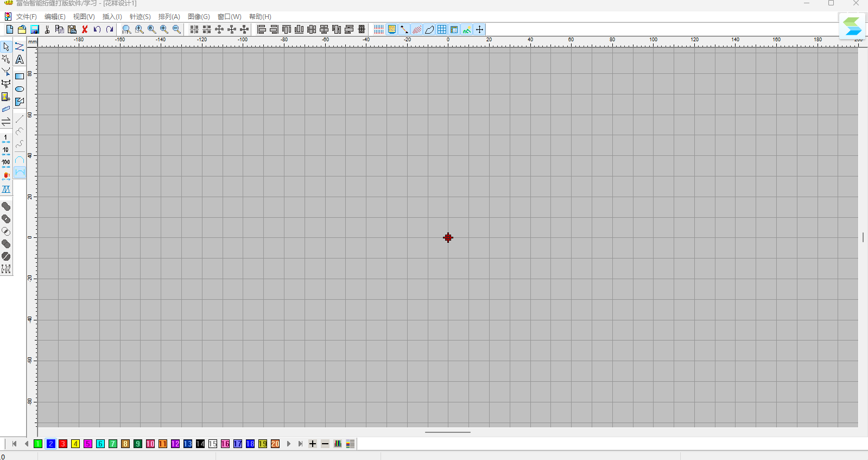Image resolution: width=868 pixels, height=460 pixels.
Task: Toggle grid display in toolbar
Action: 442,29
